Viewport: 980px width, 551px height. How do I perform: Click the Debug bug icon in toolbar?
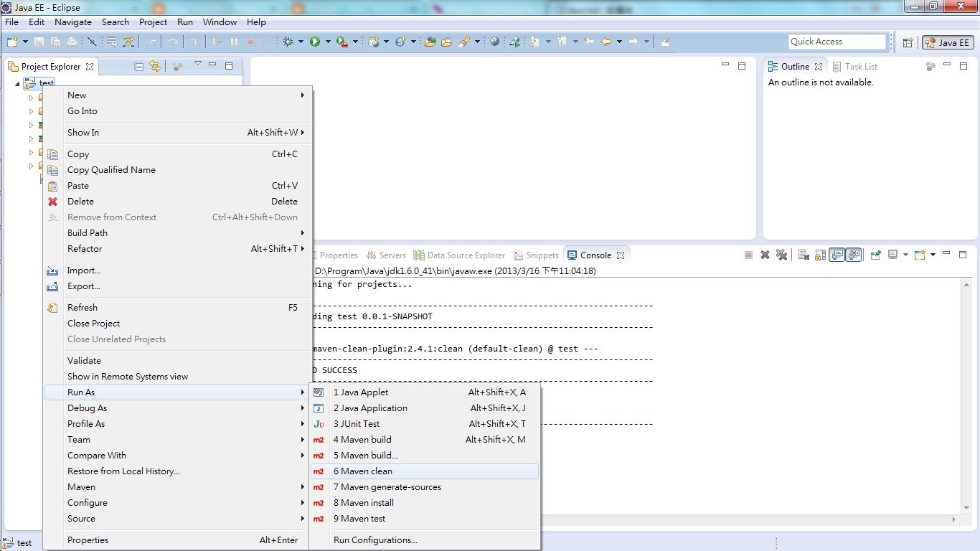tap(288, 42)
